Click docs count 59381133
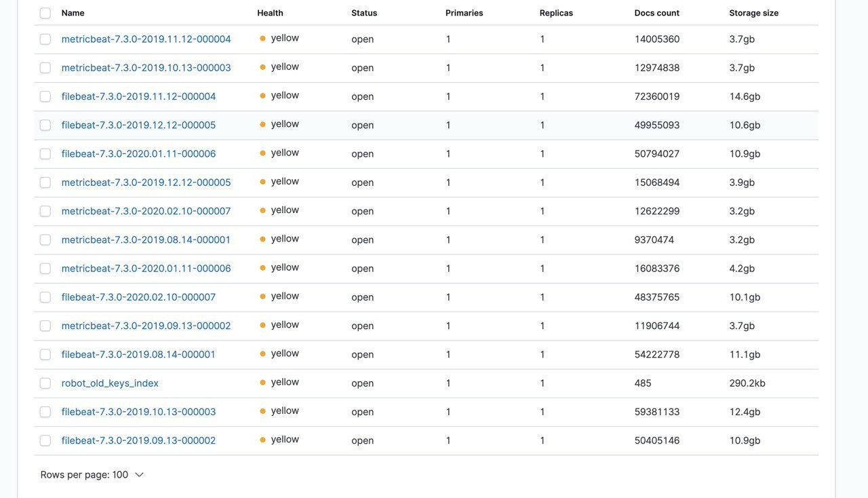 point(657,412)
